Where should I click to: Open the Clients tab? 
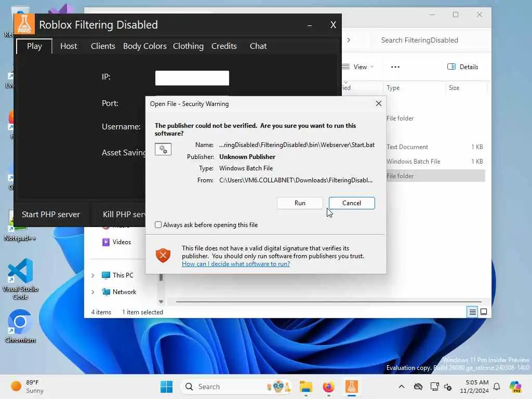click(x=103, y=46)
